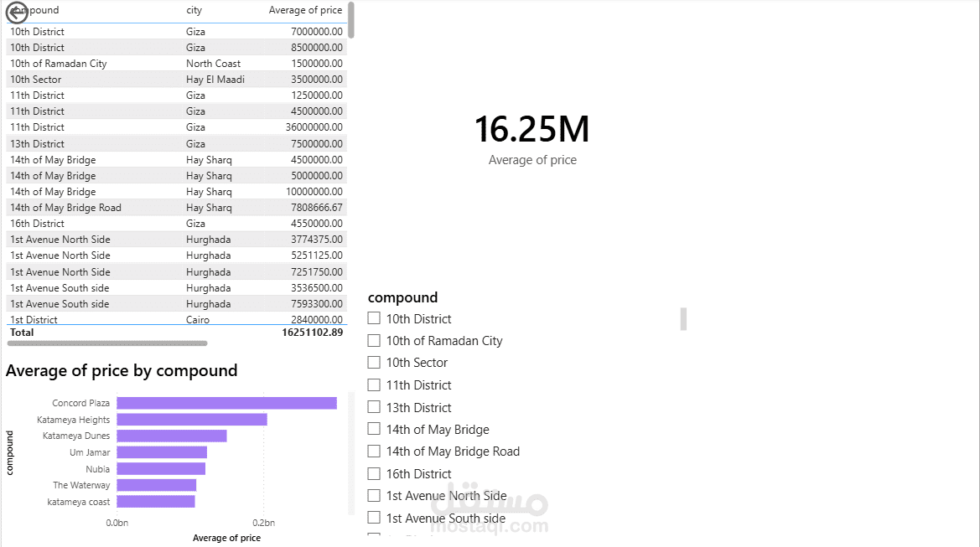Check the 10th District checkbox
This screenshot has height=547, width=980.
click(374, 318)
